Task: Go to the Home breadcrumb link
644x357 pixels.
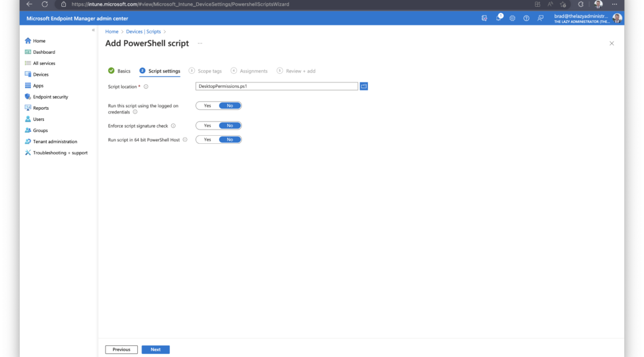Action: coord(112,32)
